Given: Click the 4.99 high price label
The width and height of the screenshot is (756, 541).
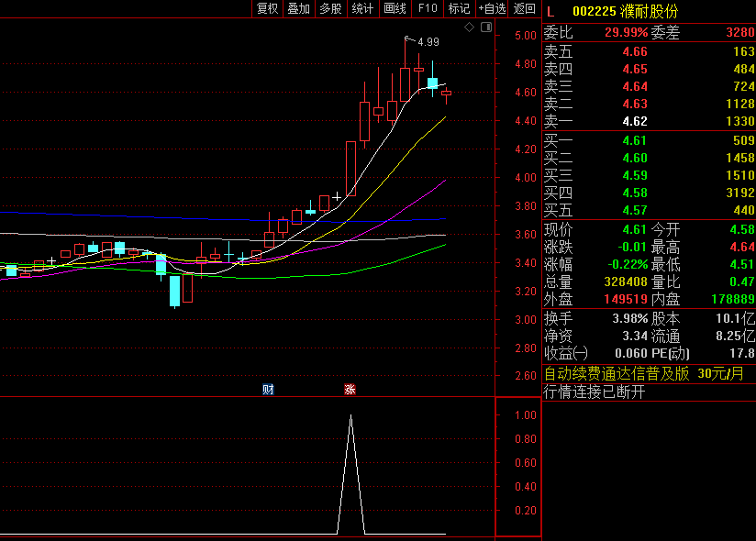Looking at the screenshot, I should (428, 42).
